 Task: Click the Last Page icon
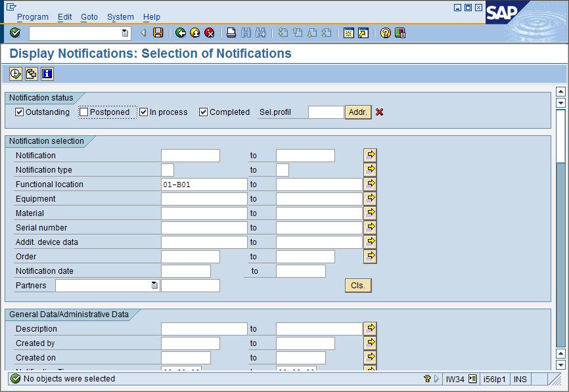327,33
